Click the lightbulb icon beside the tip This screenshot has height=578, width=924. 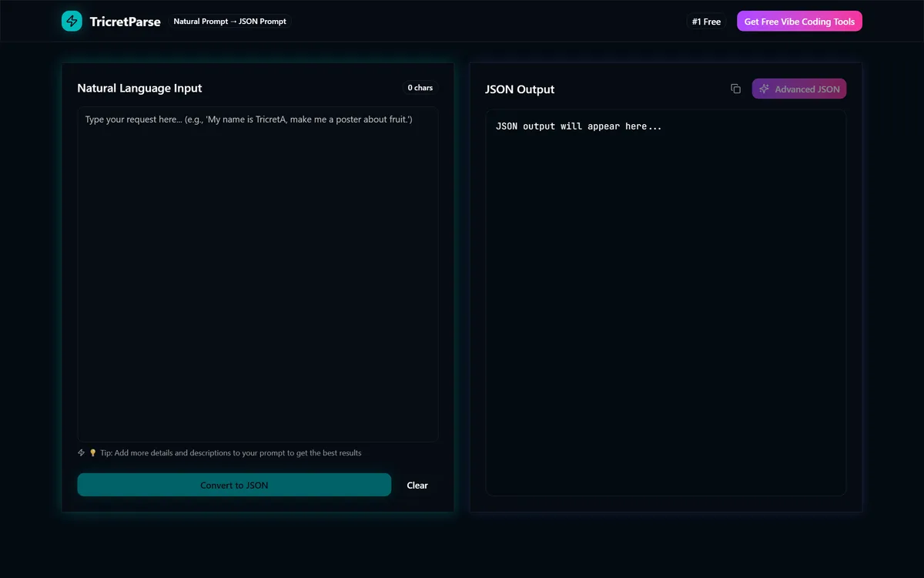93,453
